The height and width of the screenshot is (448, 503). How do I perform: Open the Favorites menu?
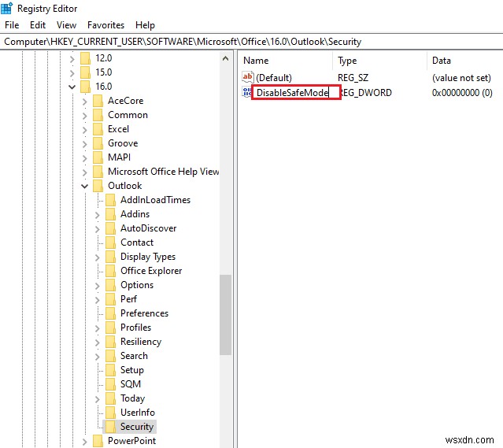[x=105, y=25]
